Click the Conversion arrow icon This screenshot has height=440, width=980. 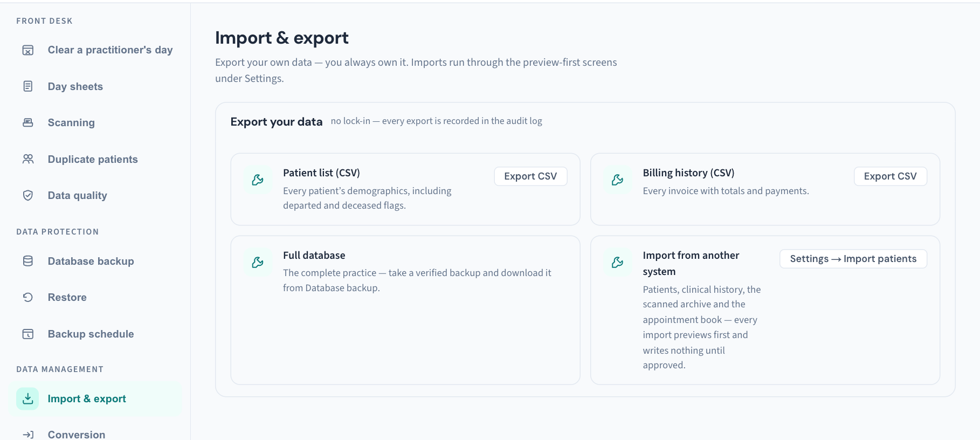(28, 435)
